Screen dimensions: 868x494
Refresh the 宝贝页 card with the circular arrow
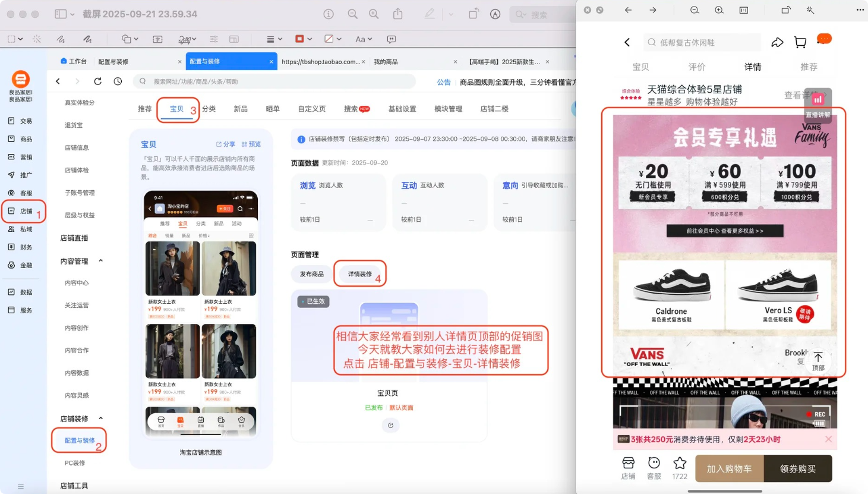[x=390, y=425]
